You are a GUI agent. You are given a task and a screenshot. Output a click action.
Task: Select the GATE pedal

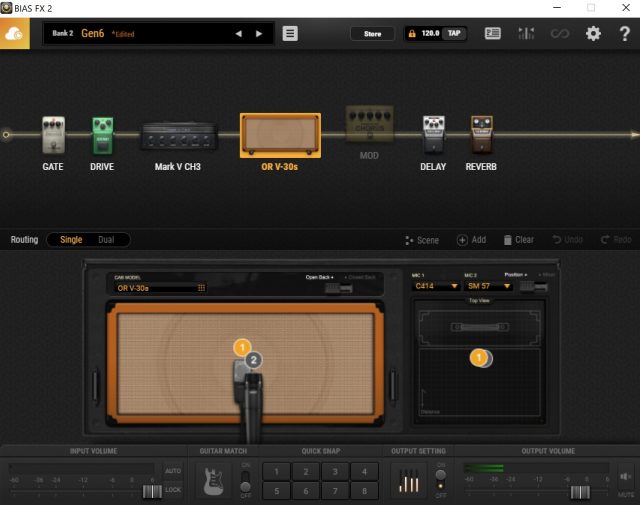53,135
